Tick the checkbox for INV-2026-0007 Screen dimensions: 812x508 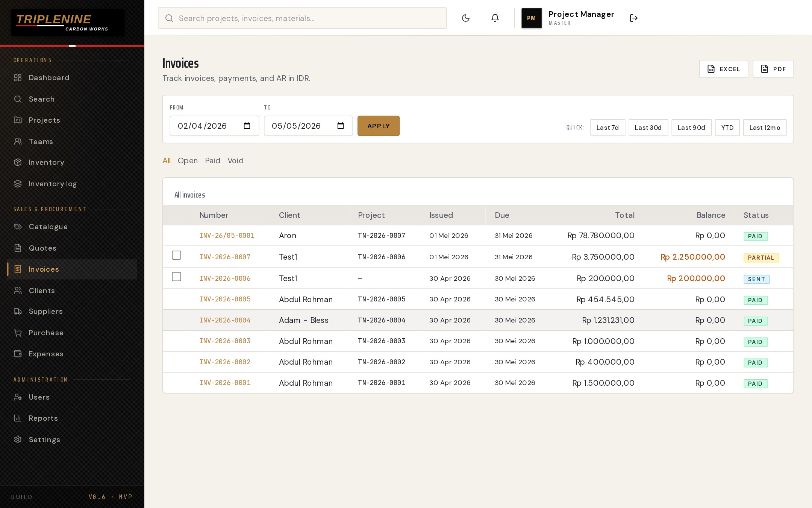[x=176, y=255]
